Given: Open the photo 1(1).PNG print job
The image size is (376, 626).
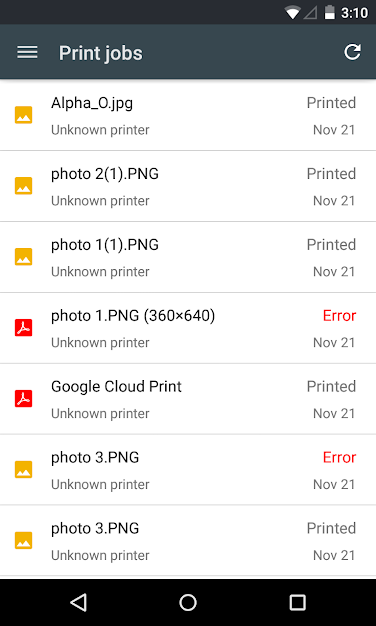Looking at the screenshot, I should [188, 257].
